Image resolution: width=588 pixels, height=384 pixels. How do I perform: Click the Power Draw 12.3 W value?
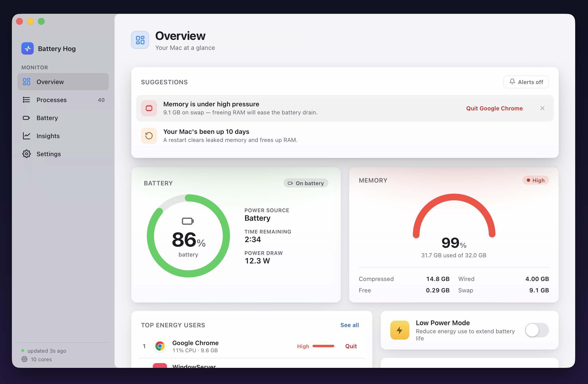[x=257, y=261]
